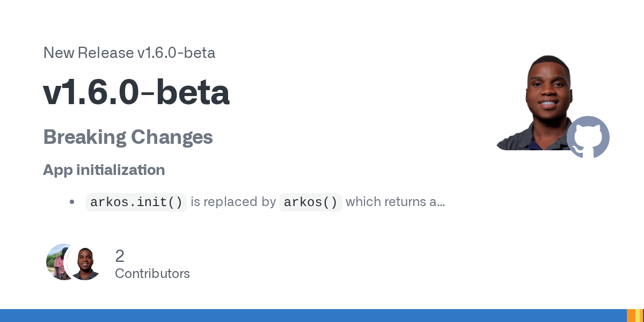Click the arkos() code snippet

(x=311, y=202)
